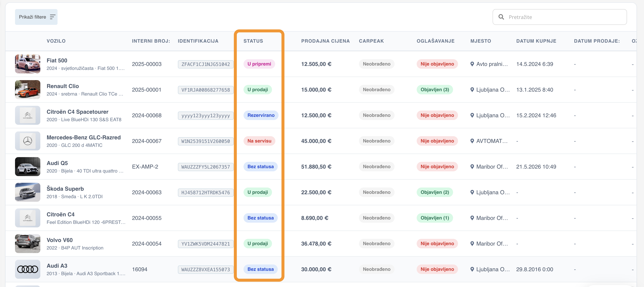Click the U pripremi status badge
This screenshot has height=287, width=644.
click(x=259, y=64)
